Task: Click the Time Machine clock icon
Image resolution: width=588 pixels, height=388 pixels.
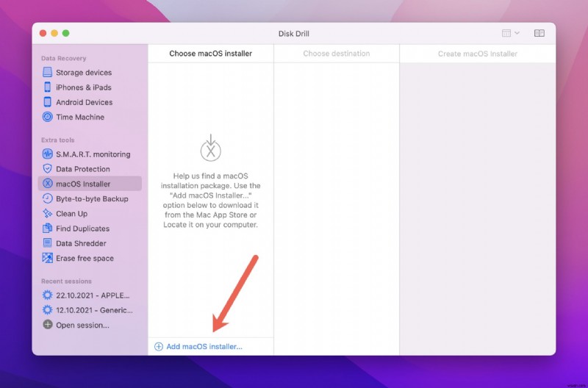Action: tap(47, 117)
